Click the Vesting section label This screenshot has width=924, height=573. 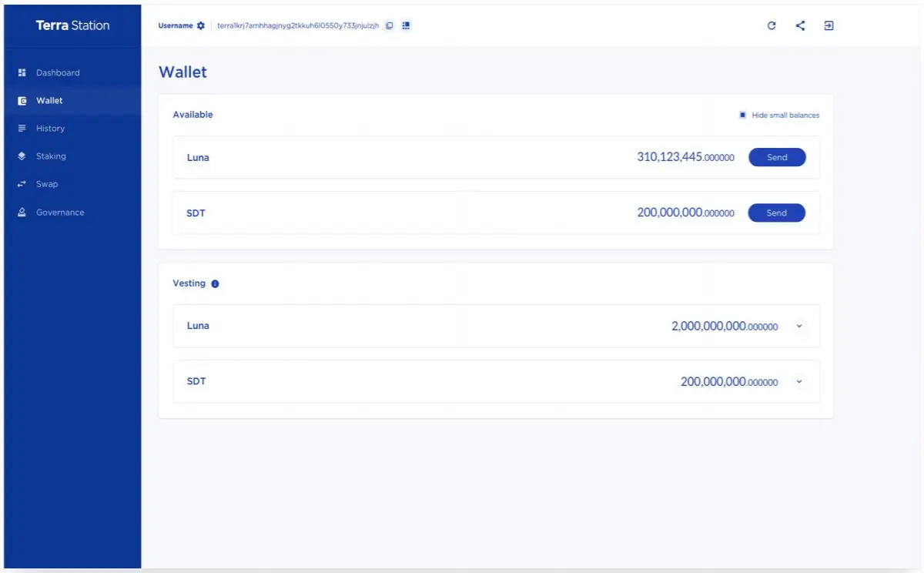tap(189, 283)
